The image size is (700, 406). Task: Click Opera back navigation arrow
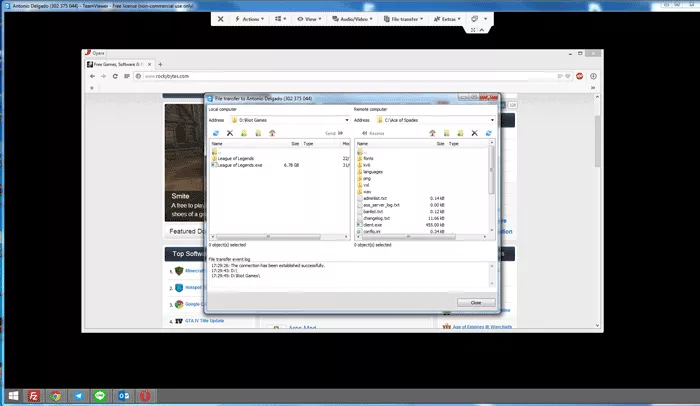point(92,76)
